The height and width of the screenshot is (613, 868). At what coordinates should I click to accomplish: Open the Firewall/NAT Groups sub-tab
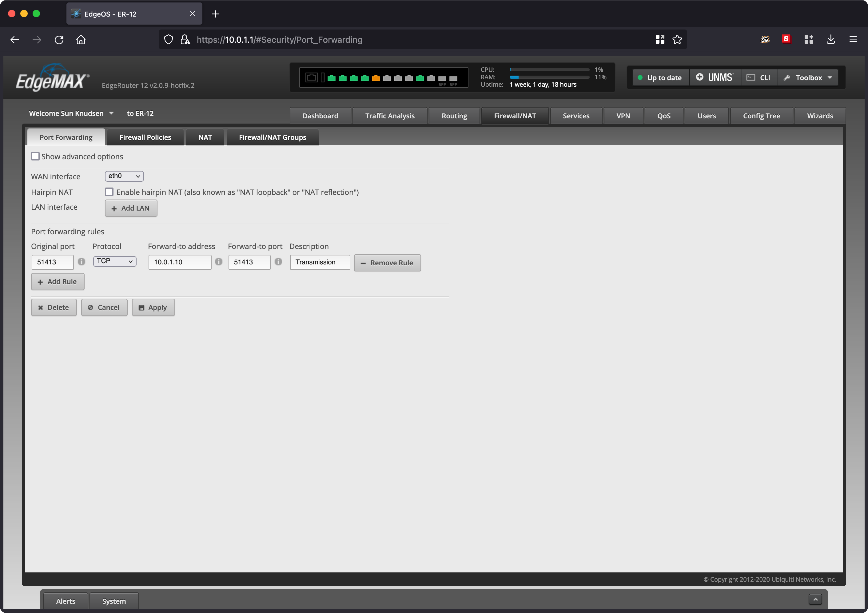[272, 137]
